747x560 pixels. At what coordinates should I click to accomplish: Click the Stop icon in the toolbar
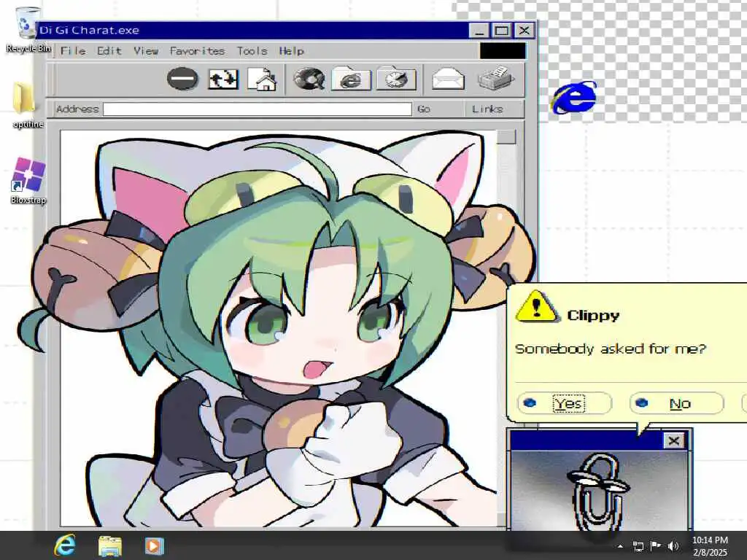pos(182,79)
